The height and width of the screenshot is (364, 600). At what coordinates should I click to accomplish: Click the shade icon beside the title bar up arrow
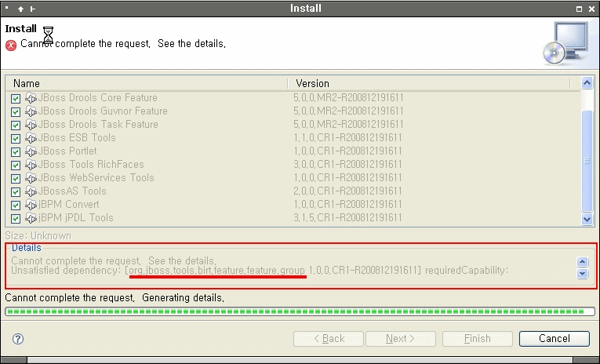point(33,9)
